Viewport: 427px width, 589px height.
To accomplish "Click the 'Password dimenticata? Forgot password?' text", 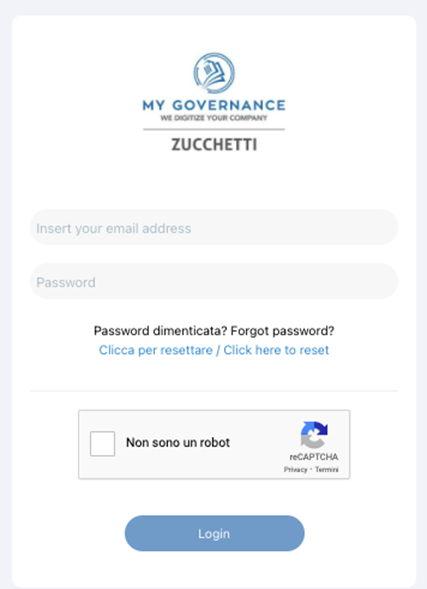I will [x=214, y=331].
